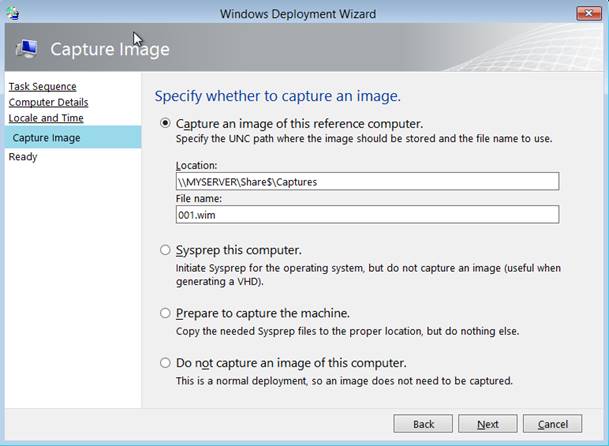Click the Back button
The image size is (609, 446).
point(423,424)
